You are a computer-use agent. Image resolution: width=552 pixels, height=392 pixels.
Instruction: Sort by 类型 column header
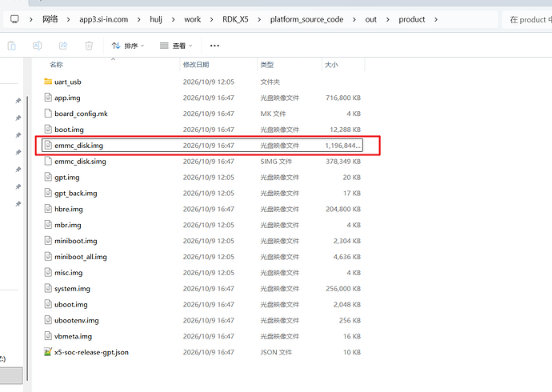click(x=267, y=65)
